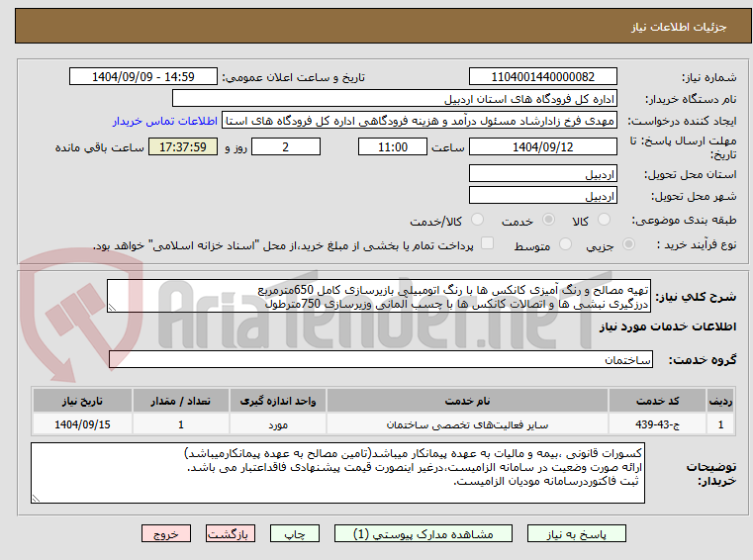Click the buyer organization name field
The height and width of the screenshot is (560, 753).
[x=394, y=99]
